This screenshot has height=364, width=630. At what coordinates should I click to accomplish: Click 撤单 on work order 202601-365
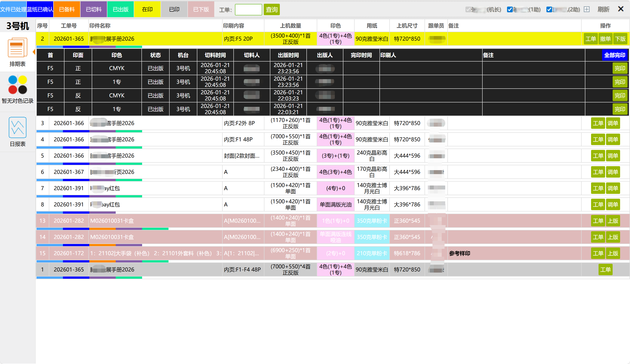(605, 39)
